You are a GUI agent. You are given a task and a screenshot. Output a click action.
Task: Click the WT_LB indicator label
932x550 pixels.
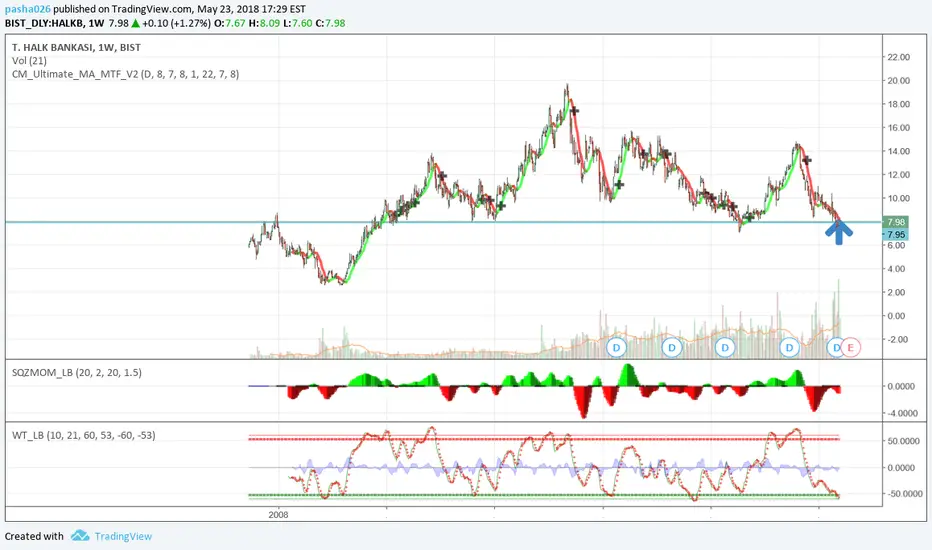(x=83, y=435)
